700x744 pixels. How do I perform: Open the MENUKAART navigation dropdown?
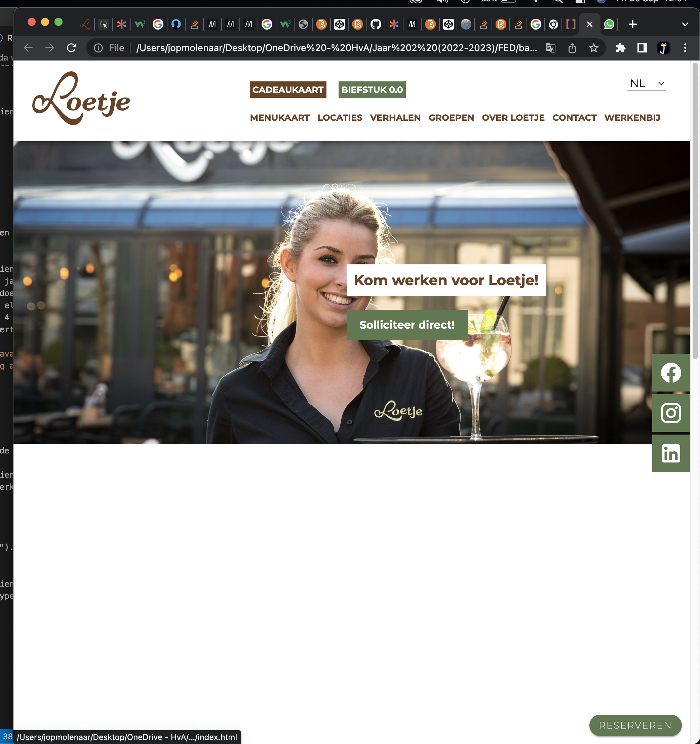[x=280, y=117]
